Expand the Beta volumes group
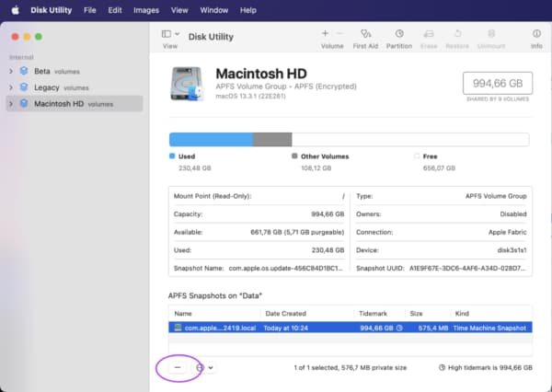The image size is (552, 392). [x=11, y=71]
